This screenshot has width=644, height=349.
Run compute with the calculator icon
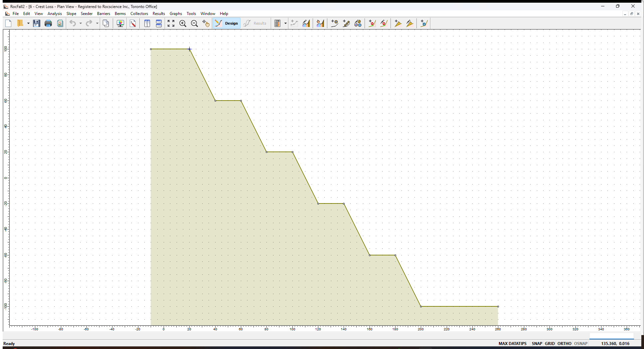coord(277,23)
